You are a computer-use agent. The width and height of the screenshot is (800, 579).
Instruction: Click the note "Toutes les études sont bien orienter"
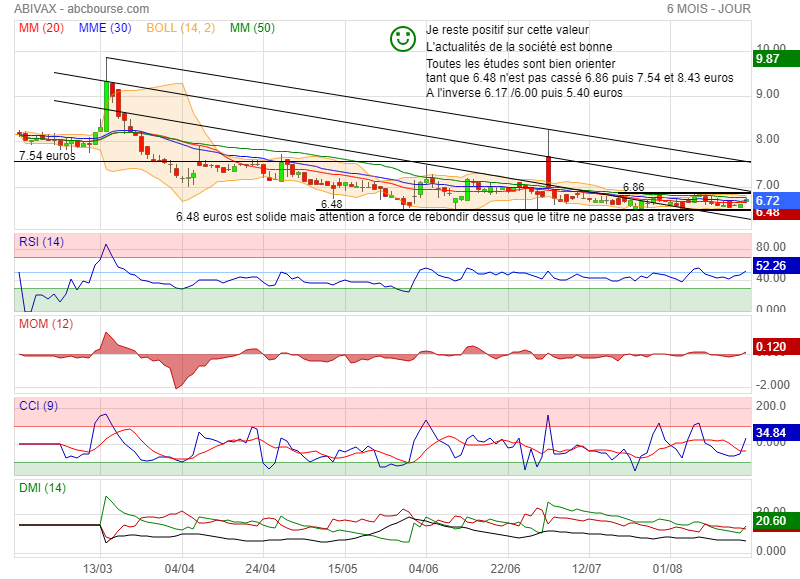(x=520, y=64)
